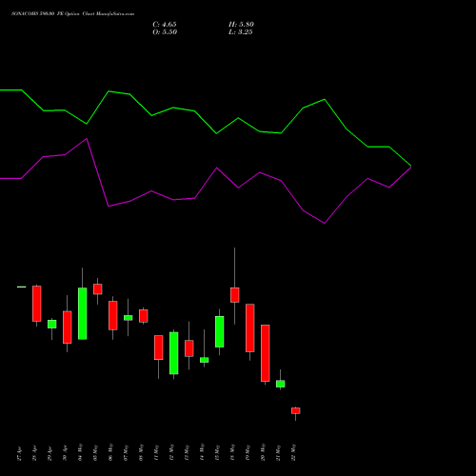Select the green candlestick for 15 May

(x=220, y=331)
